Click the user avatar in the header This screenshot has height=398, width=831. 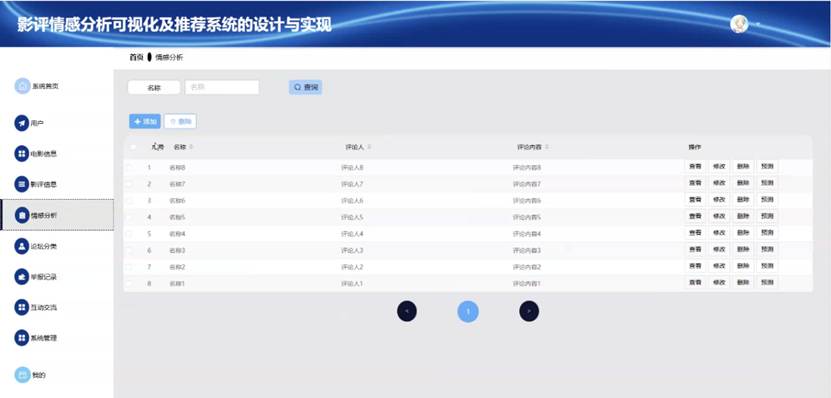[739, 24]
